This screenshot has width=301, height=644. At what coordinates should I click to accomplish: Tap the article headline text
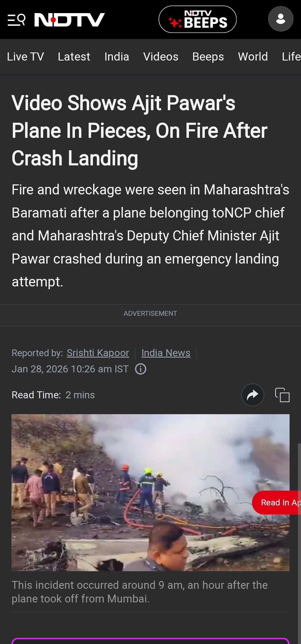pos(139,131)
